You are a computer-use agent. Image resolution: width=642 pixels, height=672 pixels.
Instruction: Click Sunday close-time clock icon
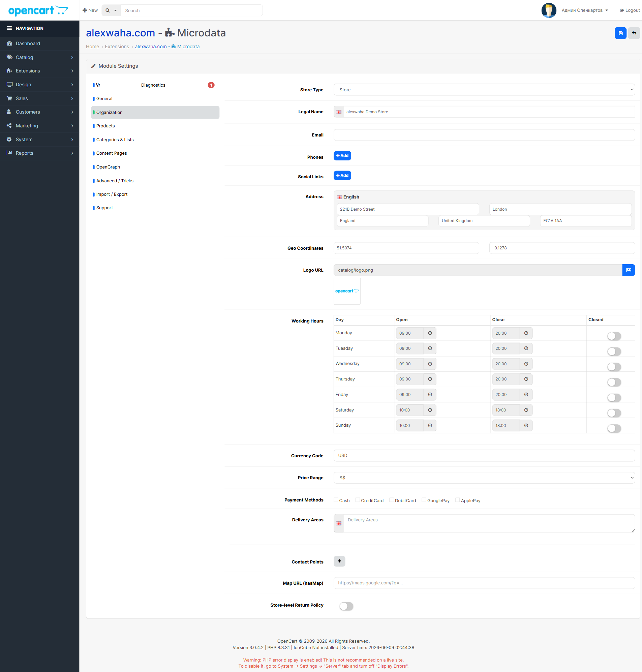tap(526, 425)
